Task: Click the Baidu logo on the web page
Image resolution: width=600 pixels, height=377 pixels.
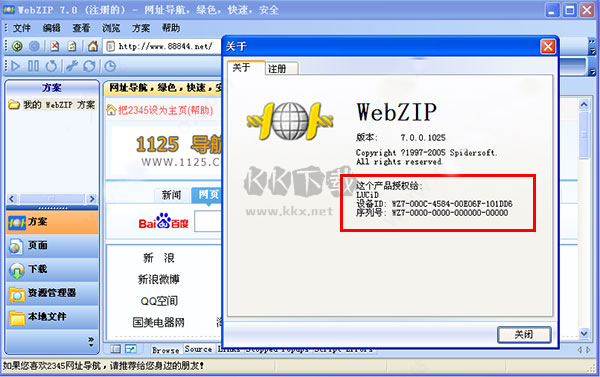Action: tap(163, 221)
